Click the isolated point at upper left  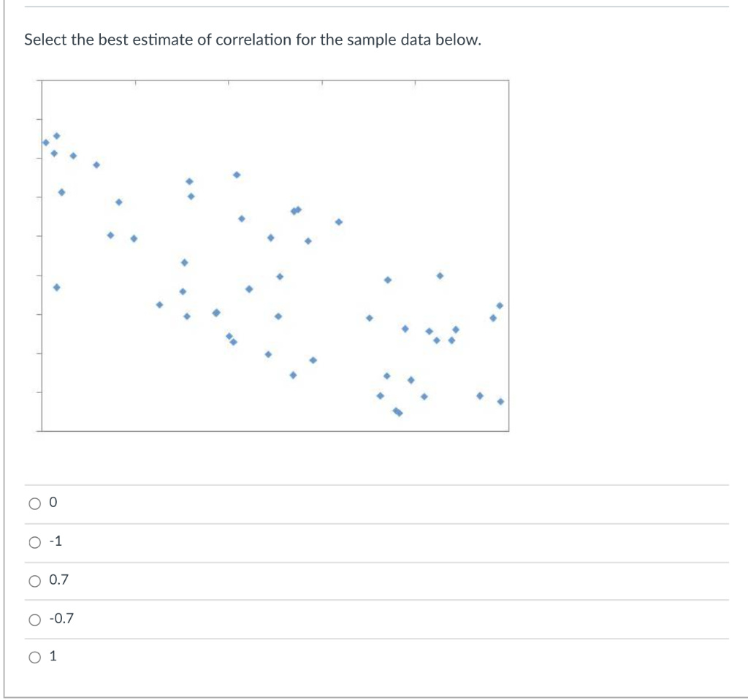point(57,287)
